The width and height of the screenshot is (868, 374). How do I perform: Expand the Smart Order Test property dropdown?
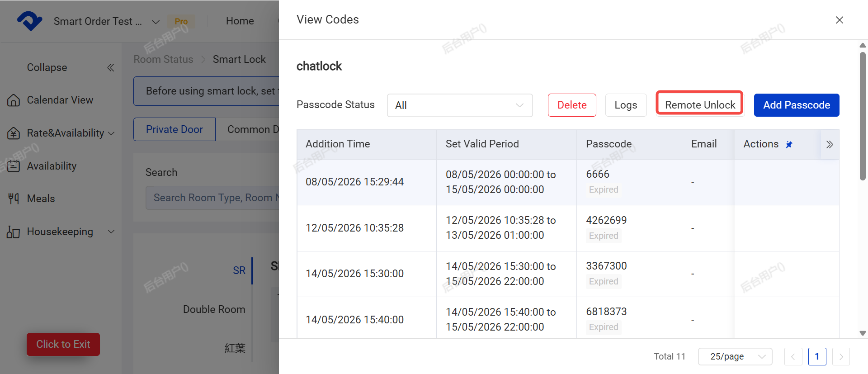point(156,22)
